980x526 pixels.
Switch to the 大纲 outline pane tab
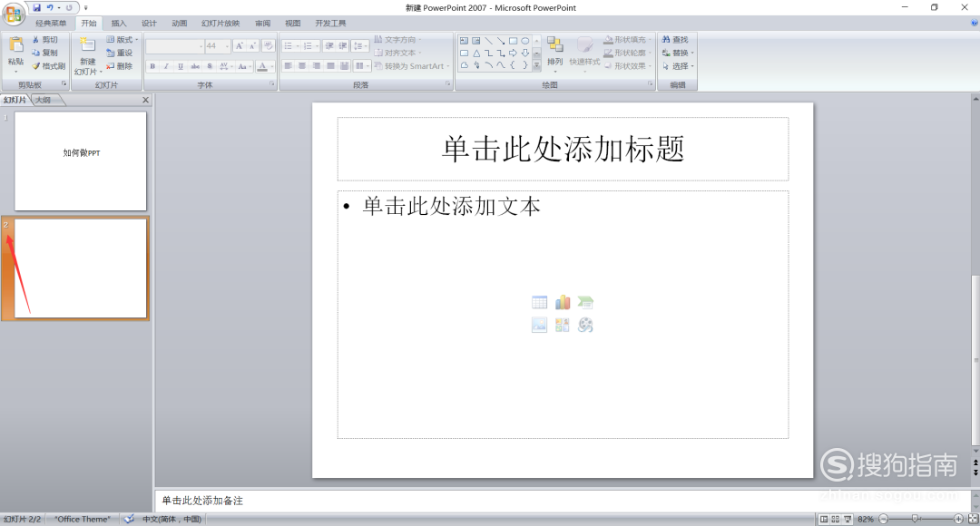coord(44,100)
